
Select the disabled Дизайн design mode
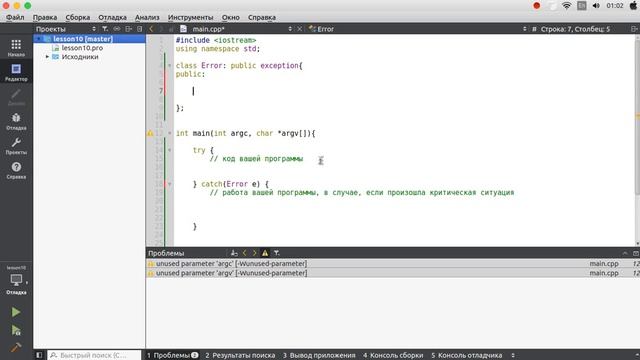click(16, 97)
